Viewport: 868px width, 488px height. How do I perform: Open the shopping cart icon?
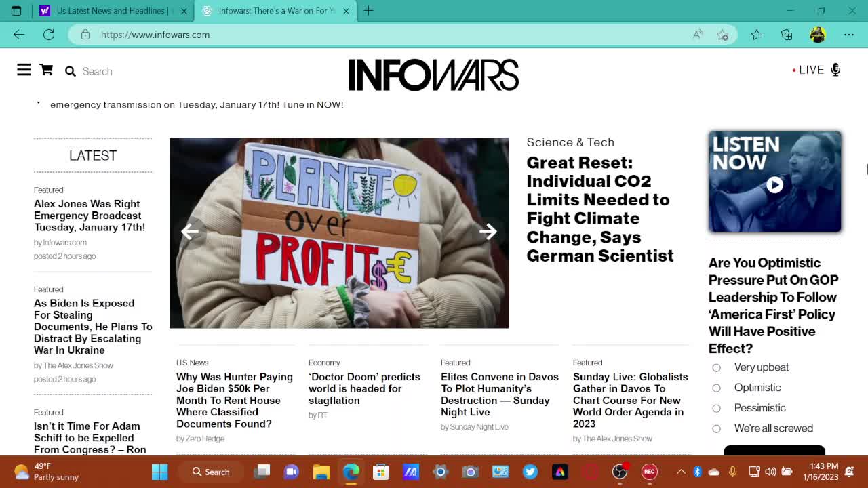point(46,70)
